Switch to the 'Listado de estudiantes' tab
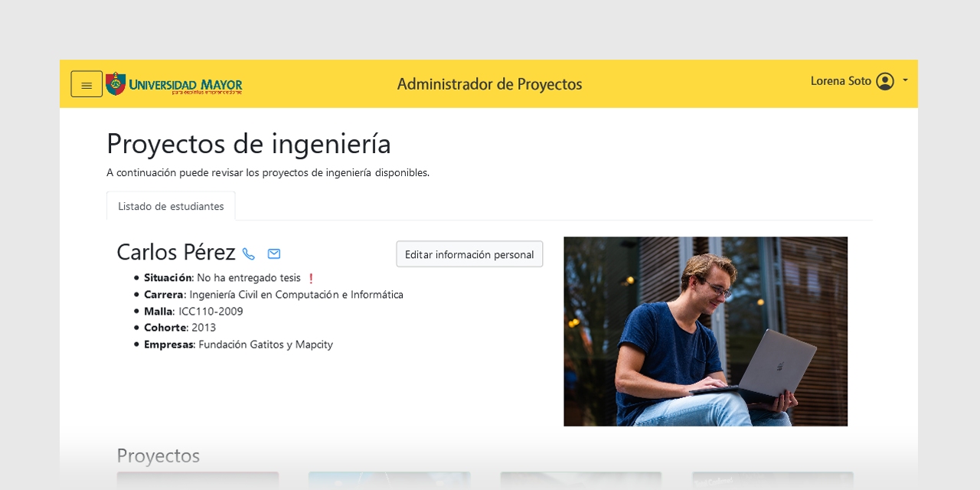The image size is (980, 490). 171,205
